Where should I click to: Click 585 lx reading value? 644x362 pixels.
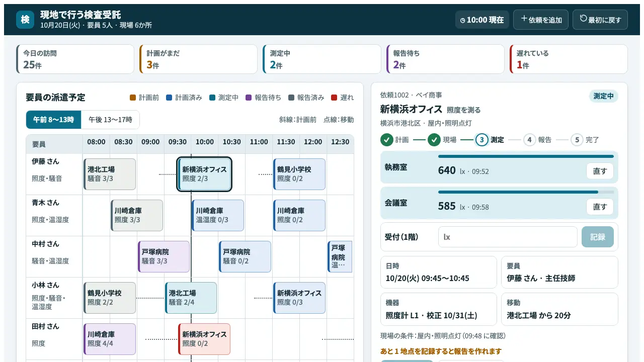tap(447, 206)
